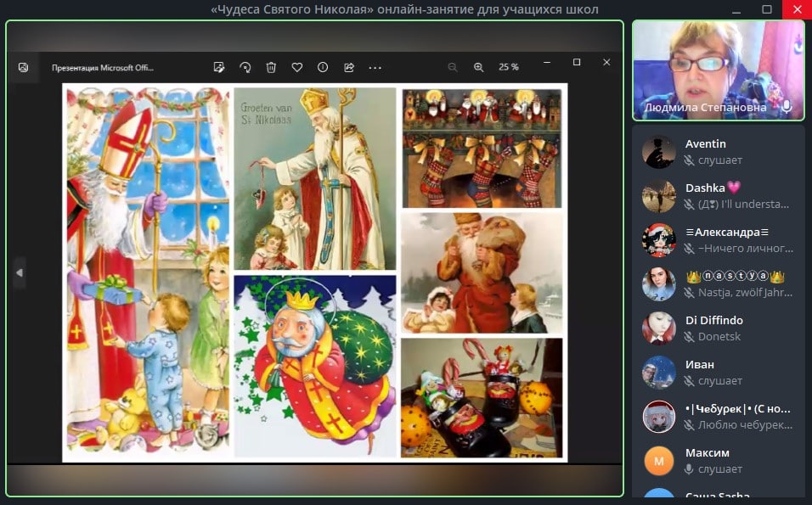Rotate the image using the rotate icon
The width and height of the screenshot is (812, 505).
[x=245, y=67]
